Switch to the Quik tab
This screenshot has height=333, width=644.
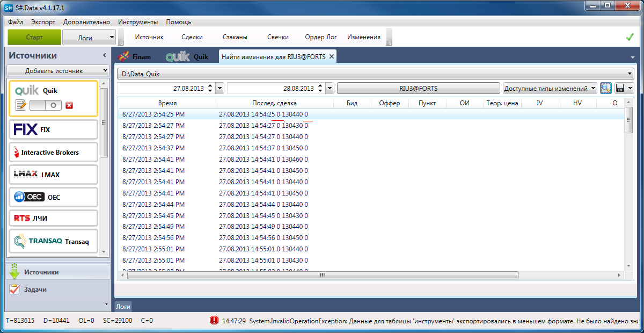pyautogui.click(x=187, y=56)
